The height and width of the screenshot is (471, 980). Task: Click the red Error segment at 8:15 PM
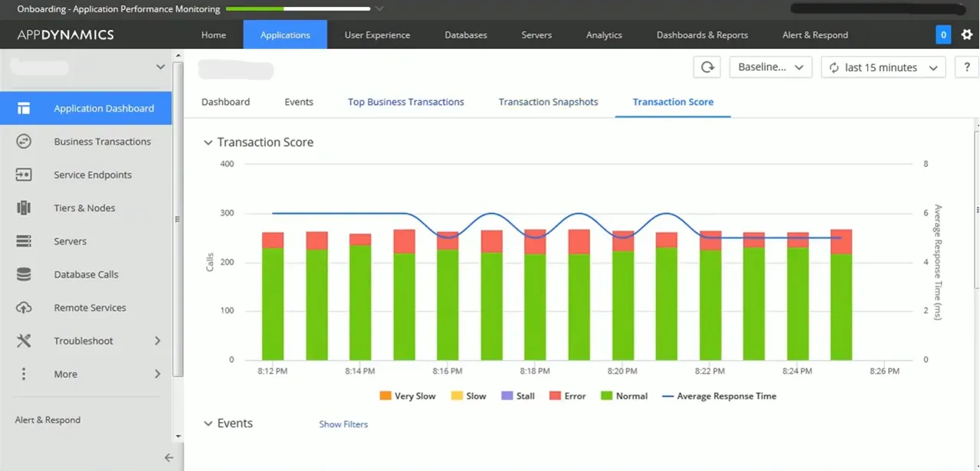coord(404,242)
